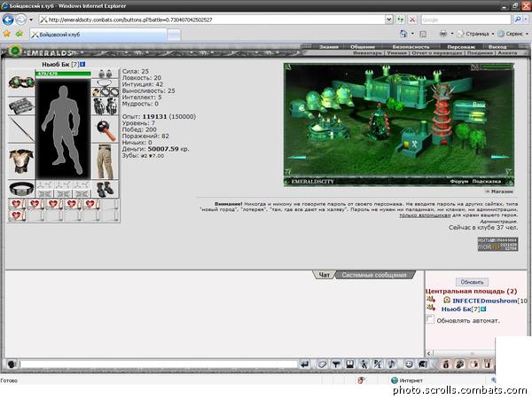Click the earrings equipment slot
The image size is (532, 399).
[x=106, y=74]
